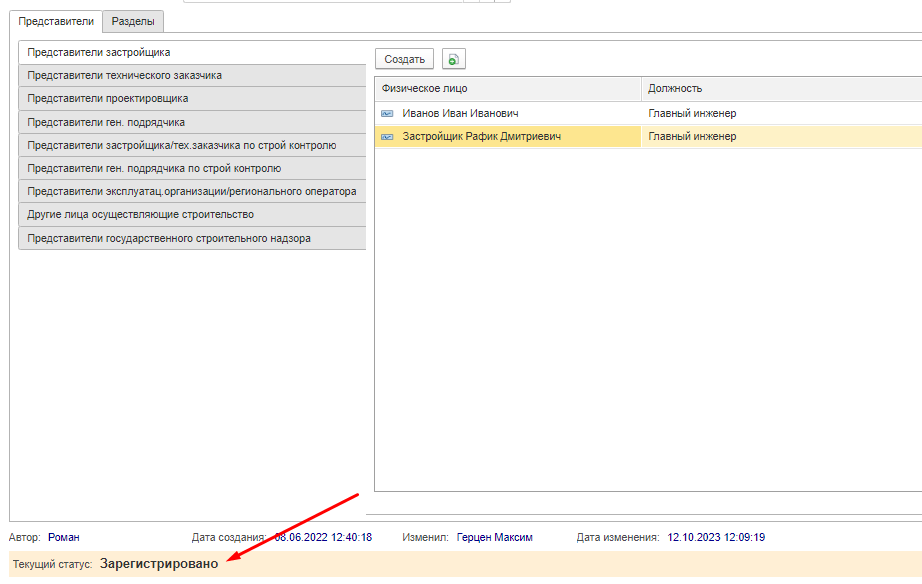Click the Создать button

pos(405,59)
